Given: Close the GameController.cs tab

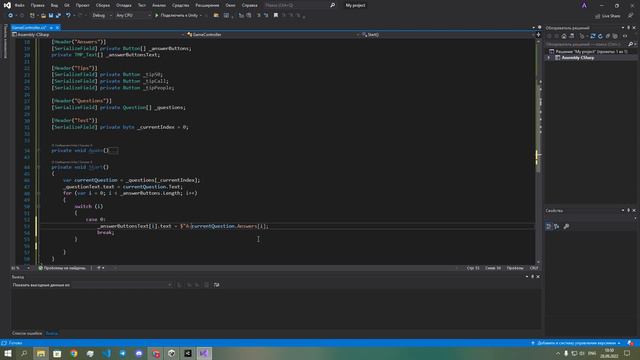Looking at the screenshot, I should point(58,28).
